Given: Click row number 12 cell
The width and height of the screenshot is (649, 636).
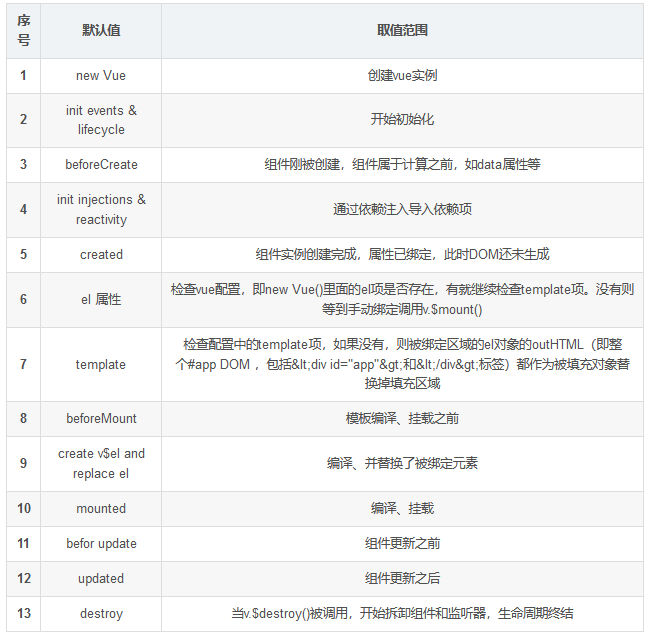Looking at the screenshot, I should [24, 578].
